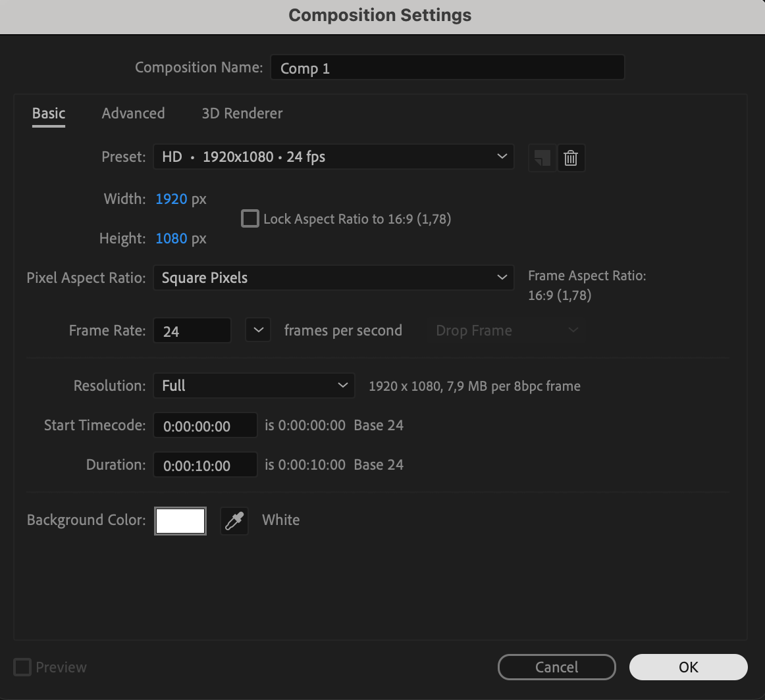Screen dimensions: 765x700
Task: Click the save preset icon
Action: pos(542,158)
